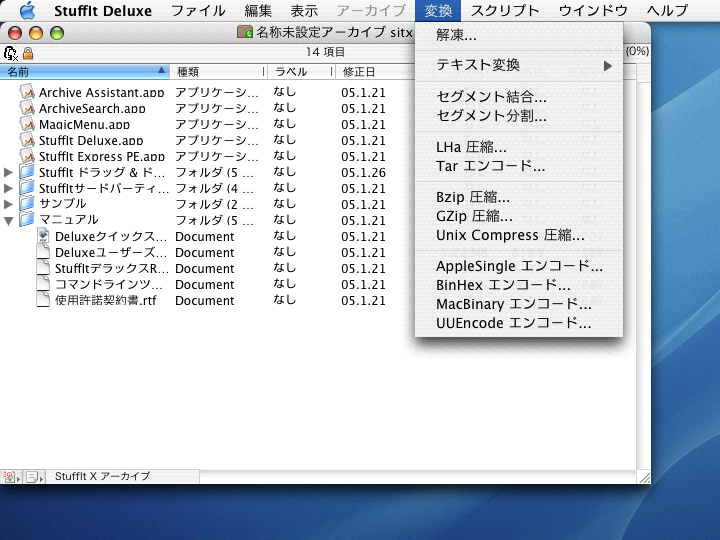The width and height of the screenshot is (720, 540).
Task: Choose LHa 圧縮... menu item
Action: (519, 147)
